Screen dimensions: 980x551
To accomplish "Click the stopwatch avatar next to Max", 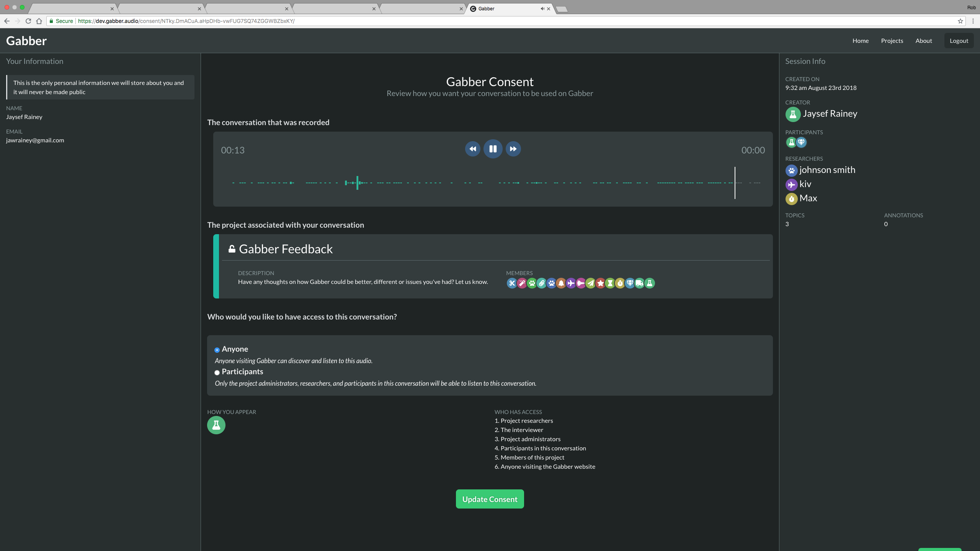I will click(792, 199).
